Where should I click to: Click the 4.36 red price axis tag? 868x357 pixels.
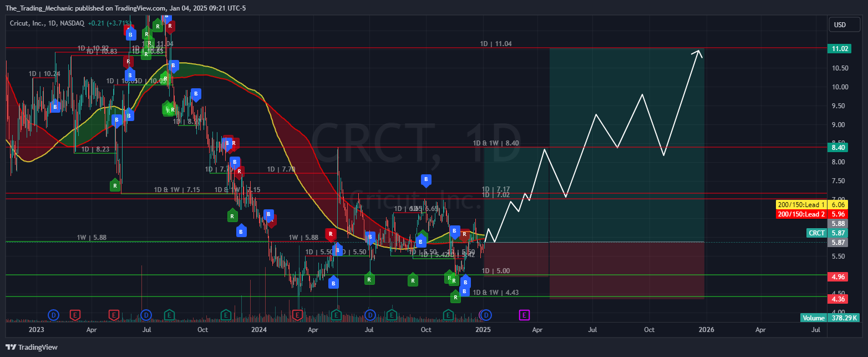(x=837, y=299)
